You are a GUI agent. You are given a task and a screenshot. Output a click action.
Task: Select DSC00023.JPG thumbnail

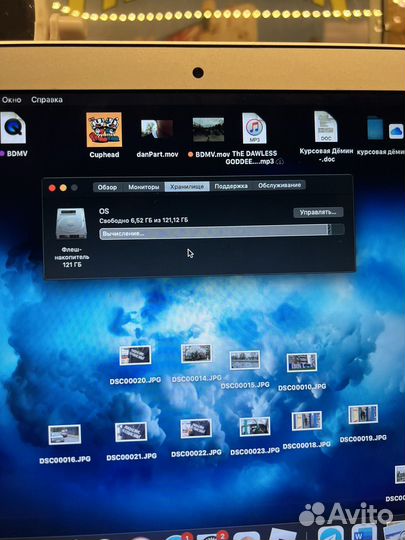255,427
